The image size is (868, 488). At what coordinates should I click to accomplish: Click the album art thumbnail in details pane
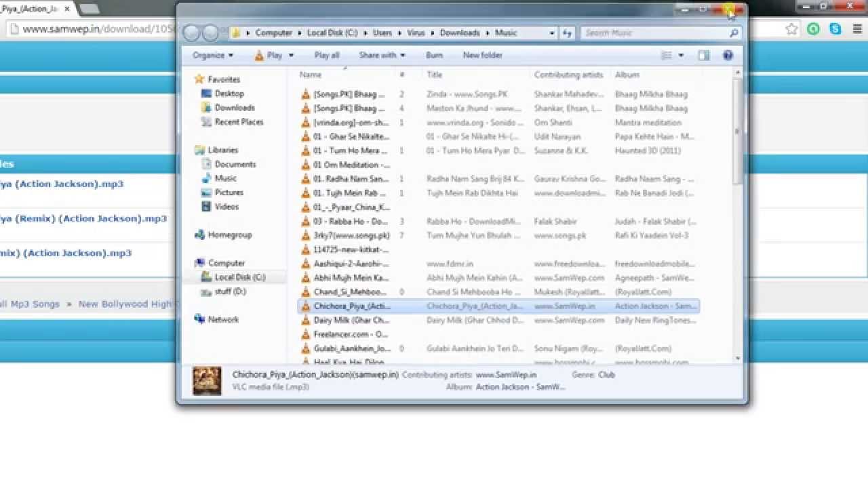pyautogui.click(x=207, y=381)
